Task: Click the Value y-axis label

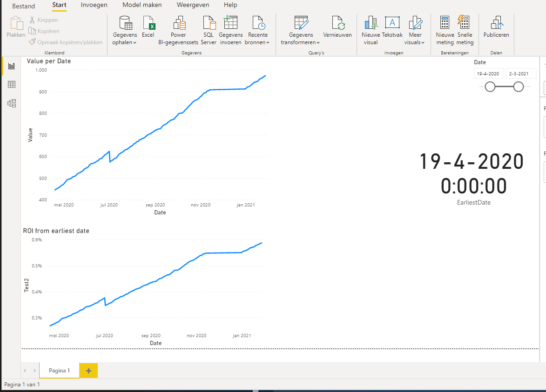Action: click(x=30, y=135)
